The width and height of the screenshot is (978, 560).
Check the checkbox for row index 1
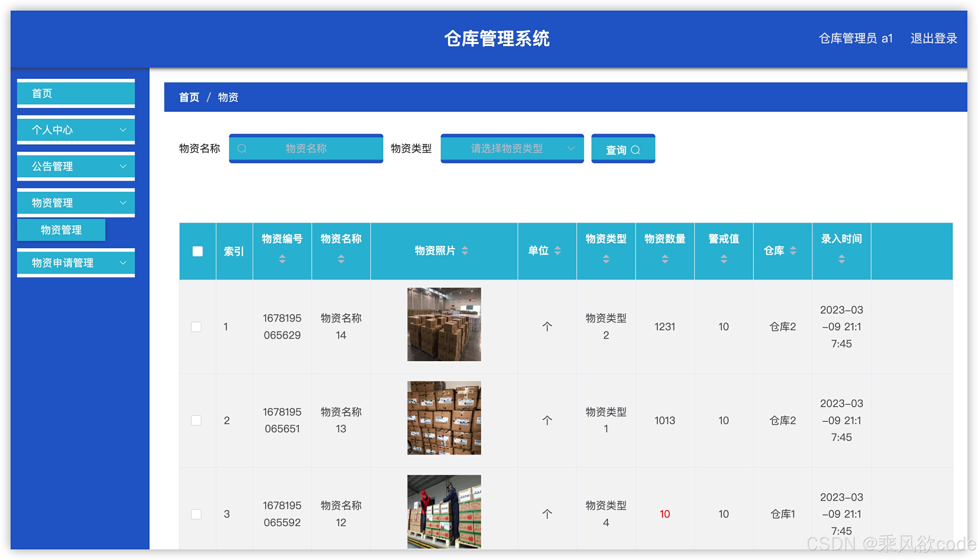196,326
